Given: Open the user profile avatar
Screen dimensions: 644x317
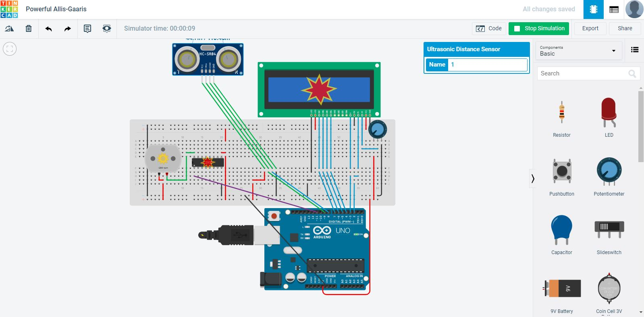Looking at the screenshot, I should tap(634, 9).
